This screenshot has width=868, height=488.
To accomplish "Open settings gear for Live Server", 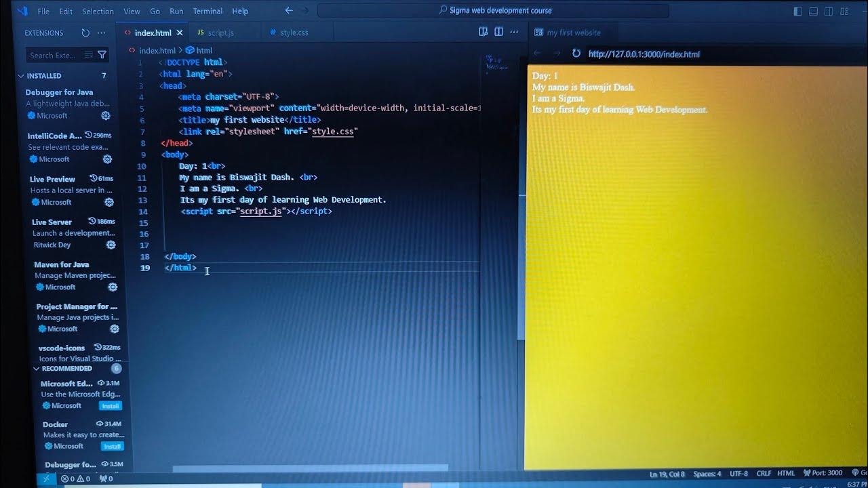I will tap(111, 245).
